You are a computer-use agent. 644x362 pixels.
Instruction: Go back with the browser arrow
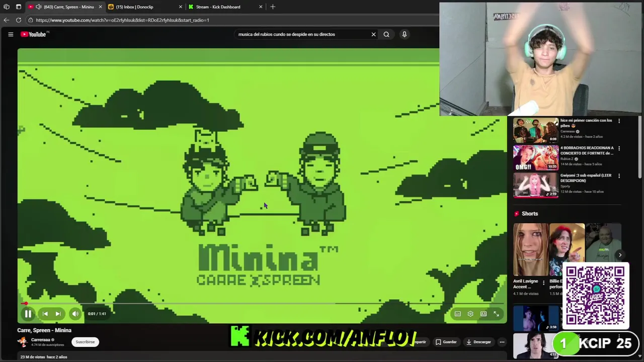coord(6,20)
